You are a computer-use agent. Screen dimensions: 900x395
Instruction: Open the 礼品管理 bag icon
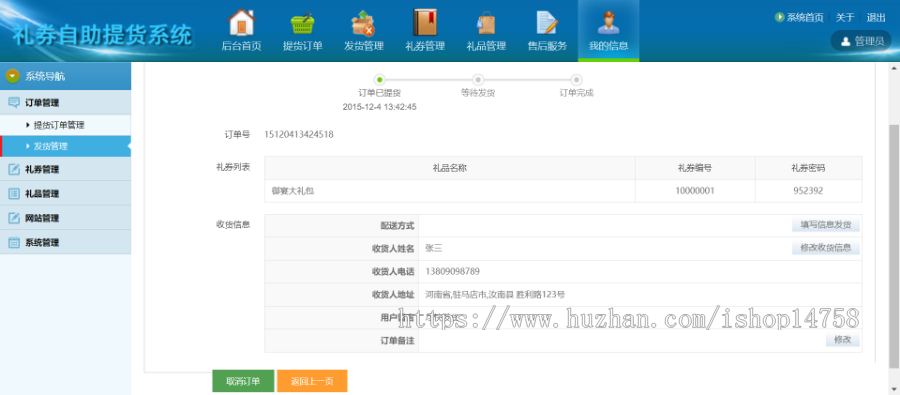click(x=486, y=23)
